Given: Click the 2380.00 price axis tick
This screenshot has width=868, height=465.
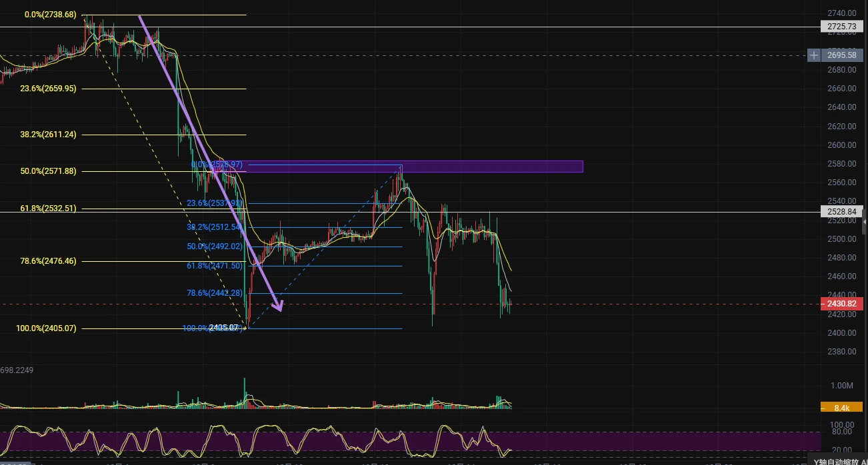Looking at the screenshot, I should click(842, 352).
